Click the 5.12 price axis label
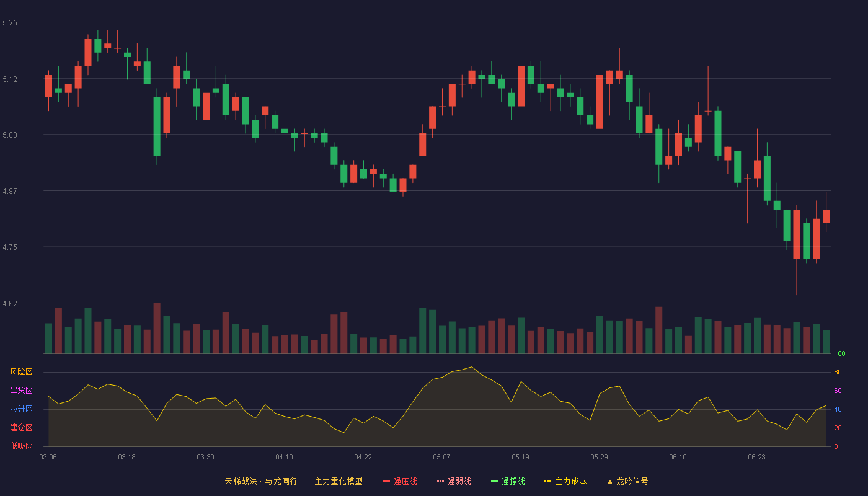This screenshot has width=868, height=496. (10, 79)
